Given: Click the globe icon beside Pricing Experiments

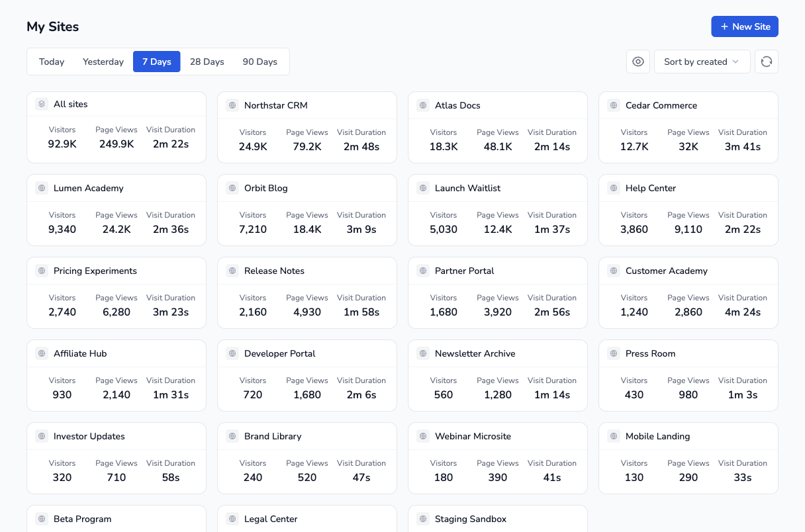Looking at the screenshot, I should point(42,271).
